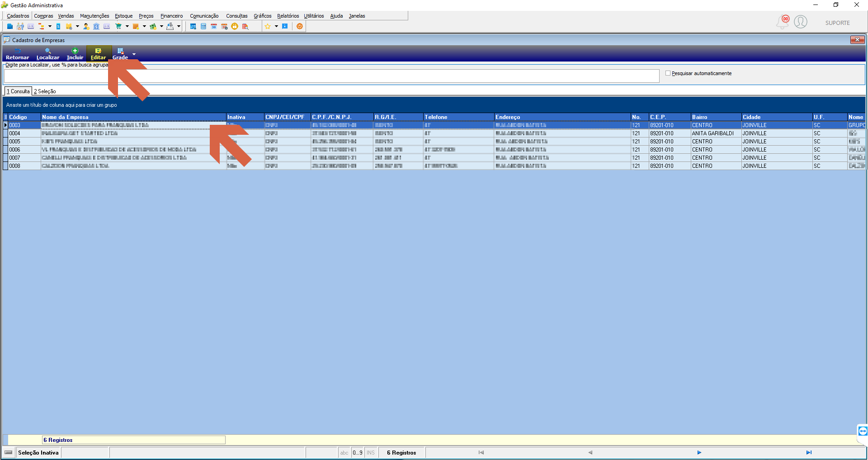The height and width of the screenshot is (460, 868).
Task: Click the Localizar button
Action: click(x=48, y=54)
